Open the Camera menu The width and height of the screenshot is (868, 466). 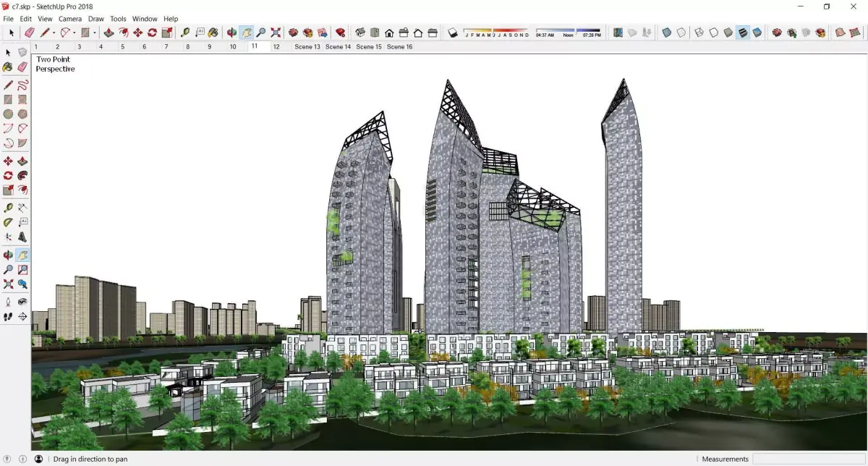(70, 19)
